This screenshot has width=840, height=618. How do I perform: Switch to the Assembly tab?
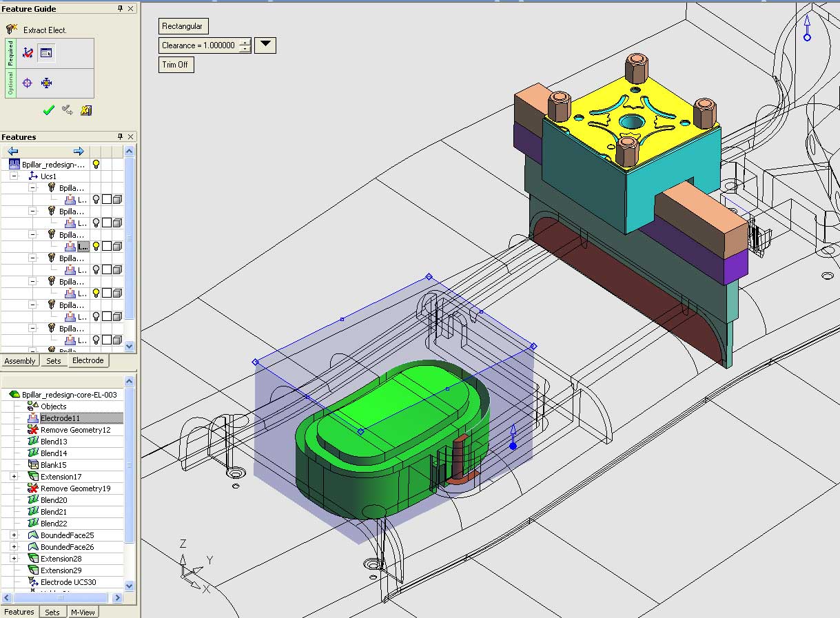[20, 360]
